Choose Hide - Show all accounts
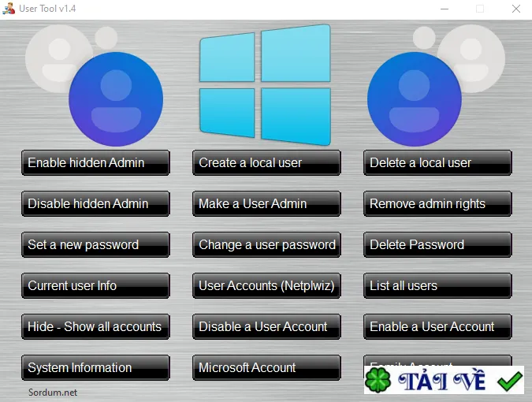This screenshot has height=402, width=532. pyautogui.click(x=95, y=326)
